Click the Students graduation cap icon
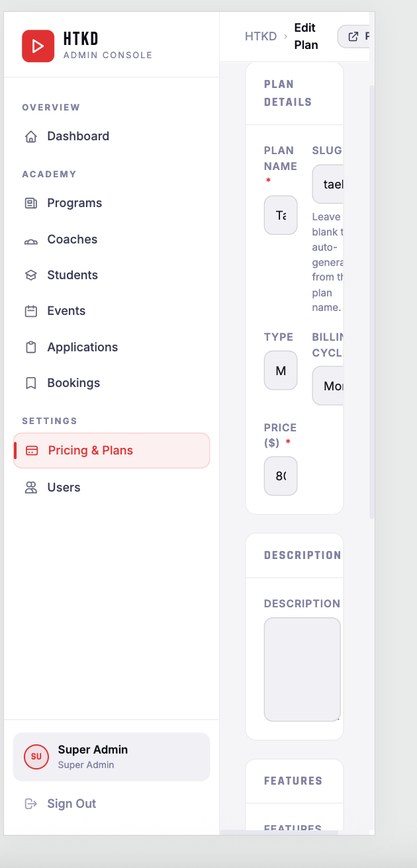The width and height of the screenshot is (417, 868). tap(30, 275)
